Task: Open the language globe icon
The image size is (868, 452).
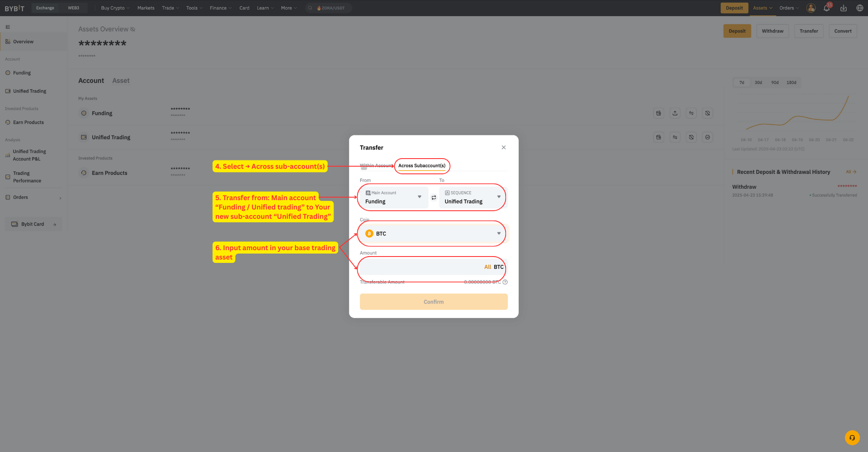Action: pyautogui.click(x=860, y=8)
